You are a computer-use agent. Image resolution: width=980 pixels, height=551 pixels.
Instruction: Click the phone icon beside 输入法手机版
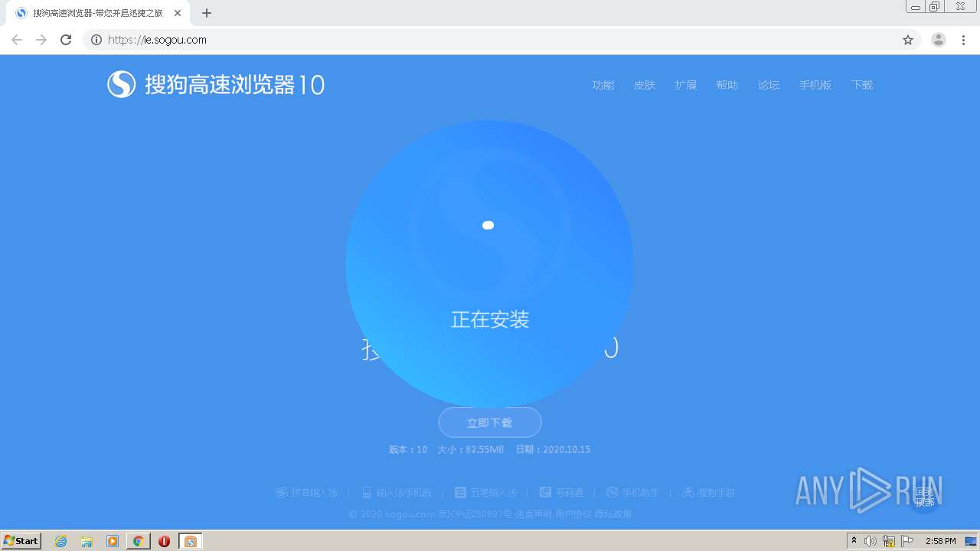coord(367,493)
